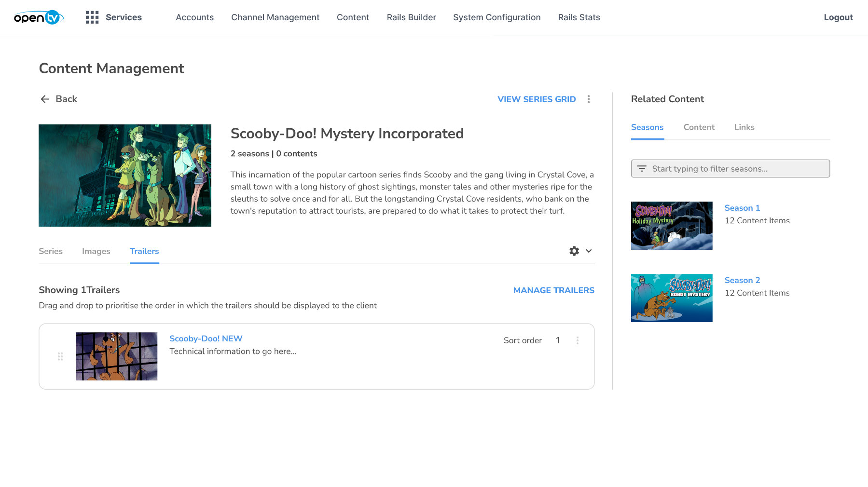
Task: Open the Scooby-Doo! NEW trailer options menu
Action: 578,340
